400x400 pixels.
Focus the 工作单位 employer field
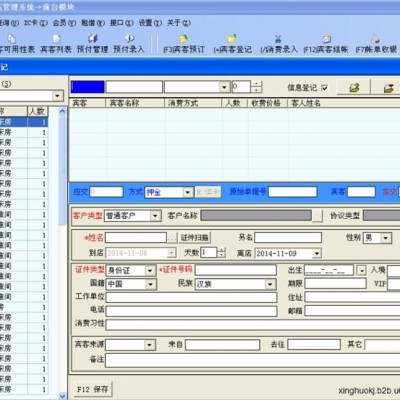point(191,297)
